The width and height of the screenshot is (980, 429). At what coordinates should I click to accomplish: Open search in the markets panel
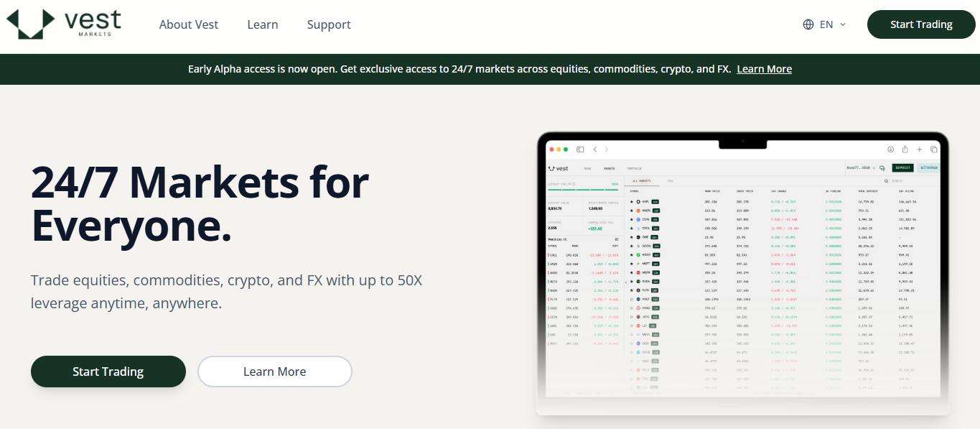(x=887, y=181)
